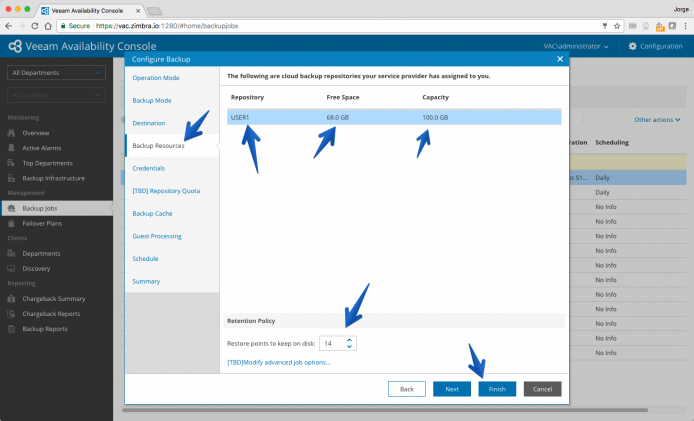
Task: Bookmark this page with the star icon
Action: (617, 26)
